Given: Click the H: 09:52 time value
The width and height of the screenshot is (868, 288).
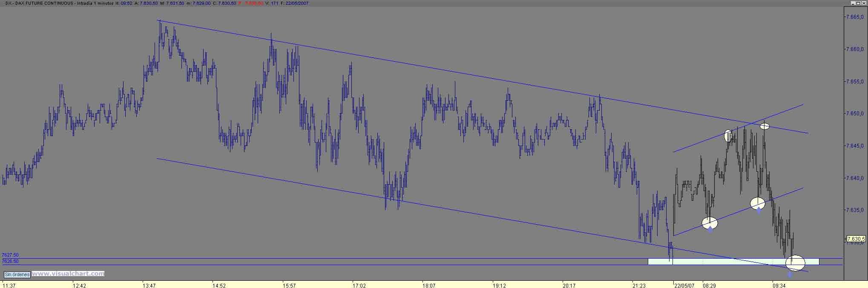Looking at the screenshot, I should (x=124, y=3).
